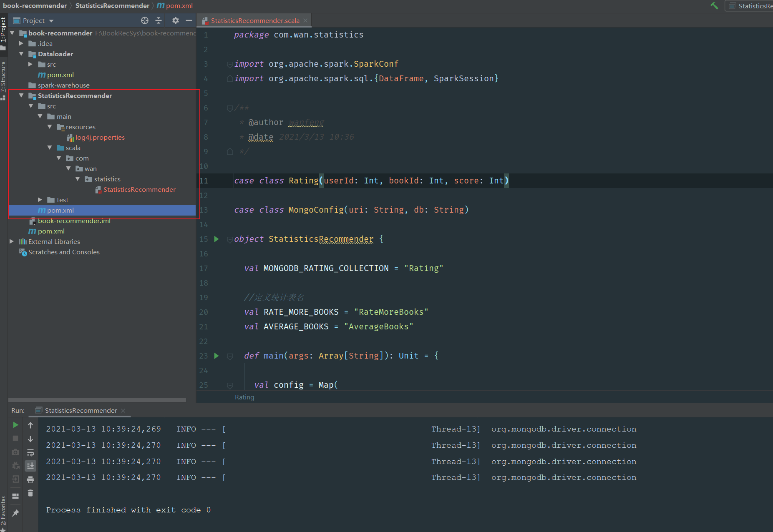The width and height of the screenshot is (773, 532).
Task: Click the Exit icon in Run toolbar
Action: tap(15, 479)
